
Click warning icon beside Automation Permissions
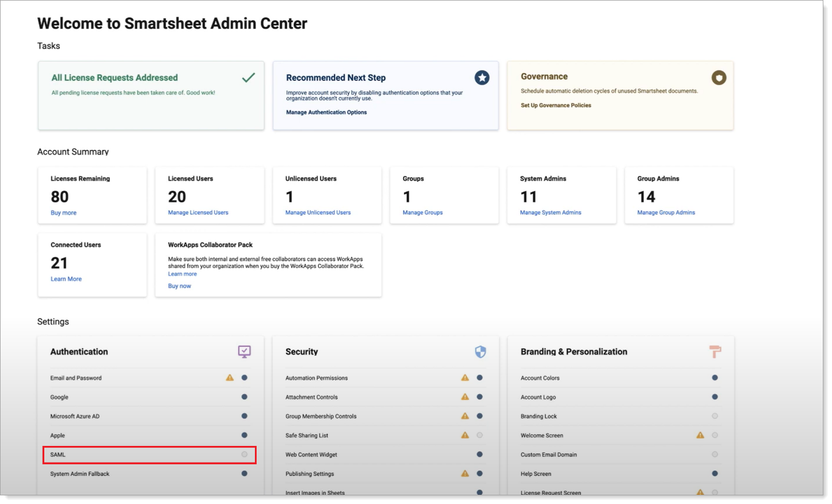pyautogui.click(x=465, y=378)
